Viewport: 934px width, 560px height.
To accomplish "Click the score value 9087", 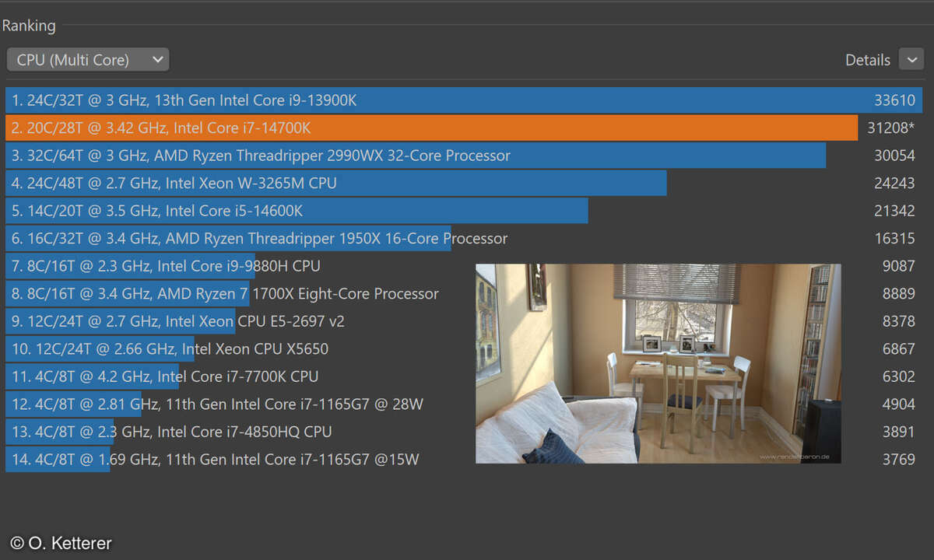I will 899,266.
